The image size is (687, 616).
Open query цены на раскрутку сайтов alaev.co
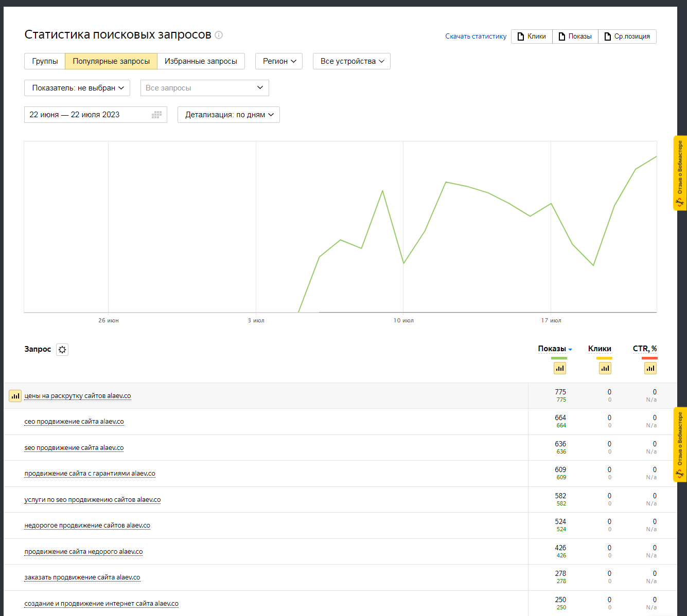pos(78,396)
